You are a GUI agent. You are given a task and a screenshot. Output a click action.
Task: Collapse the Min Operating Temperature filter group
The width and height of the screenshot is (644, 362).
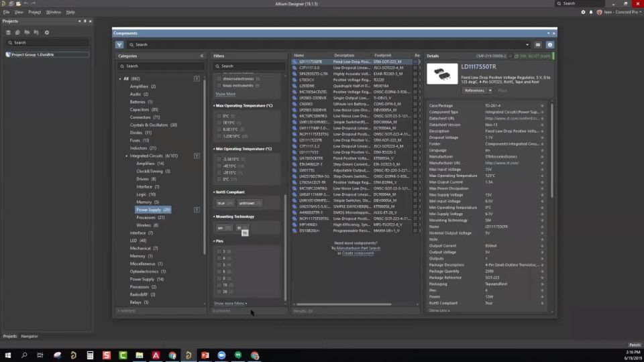point(215,149)
